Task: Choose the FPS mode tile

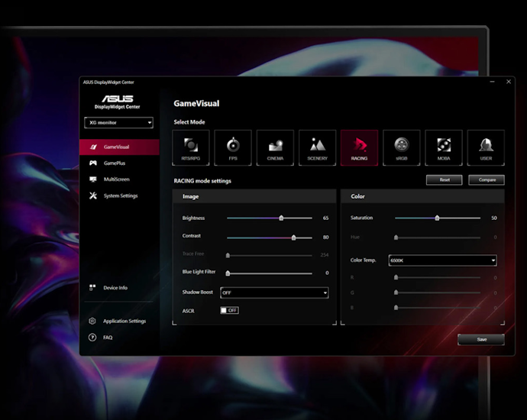Action: coord(233,148)
